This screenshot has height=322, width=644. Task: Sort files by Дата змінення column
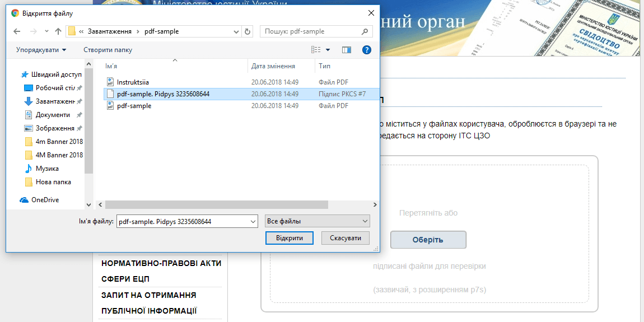point(273,66)
